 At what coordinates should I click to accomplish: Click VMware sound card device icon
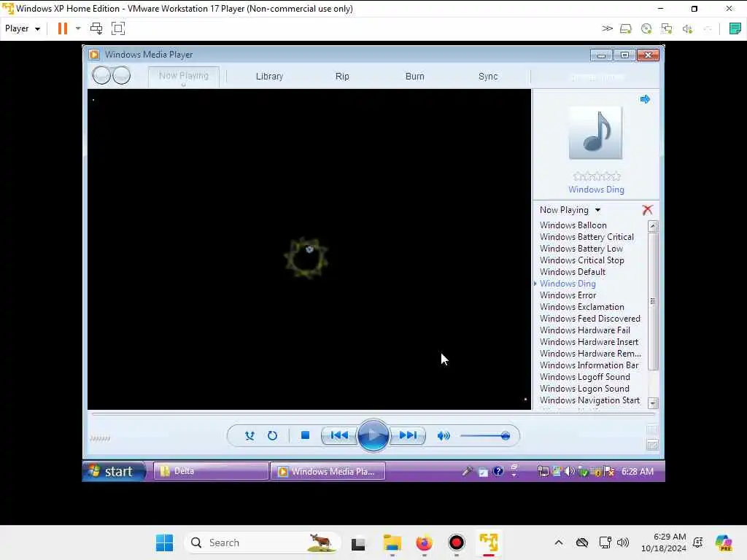click(687, 29)
